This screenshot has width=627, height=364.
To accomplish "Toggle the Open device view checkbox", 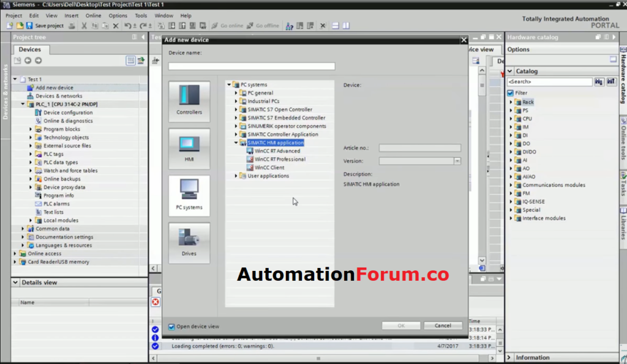I will coord(172,326).
